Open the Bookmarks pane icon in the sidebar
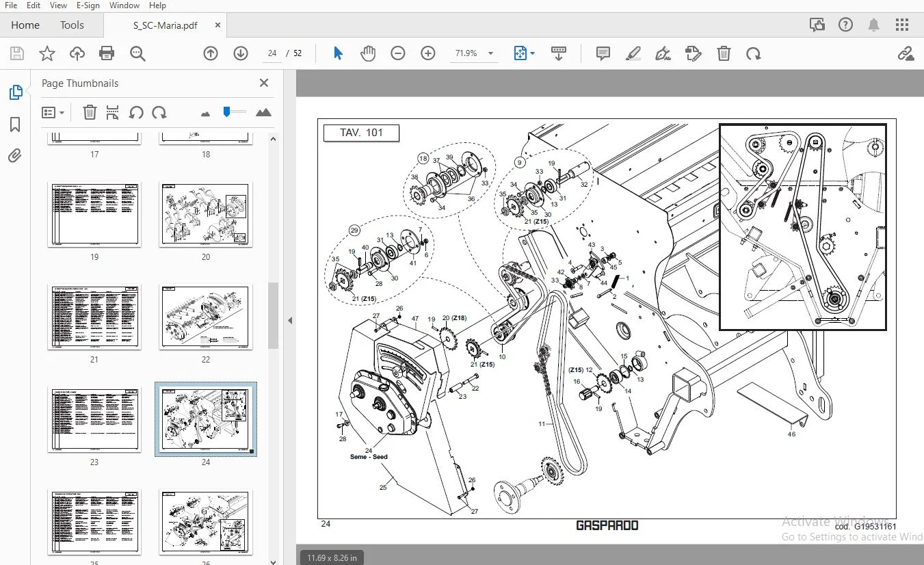Image resolution: width=924 pixels, height=565 pixels. pos(15,124)
